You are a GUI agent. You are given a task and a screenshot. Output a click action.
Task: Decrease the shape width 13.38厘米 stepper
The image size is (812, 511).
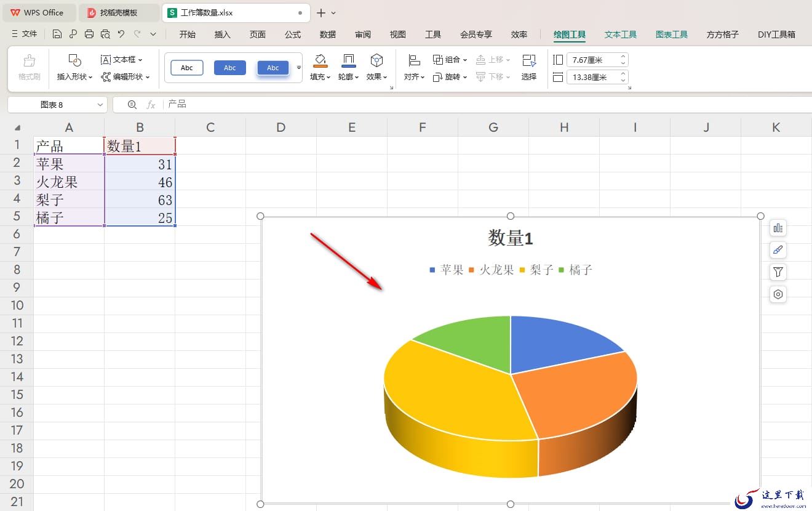623,80
